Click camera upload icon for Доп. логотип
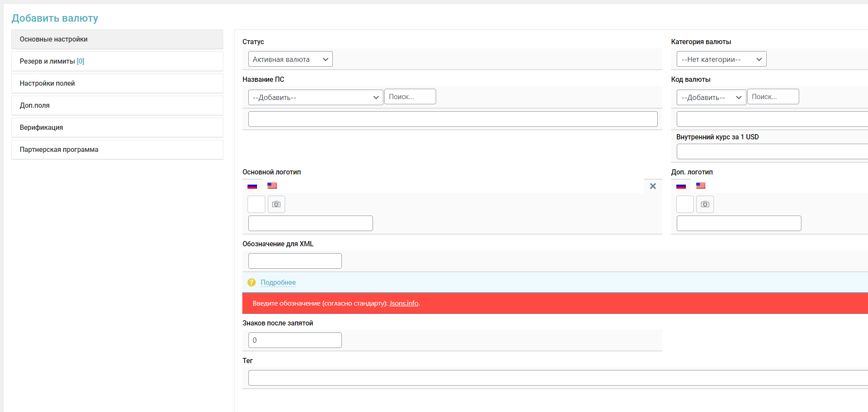The height and width of the screenshot is (412, 868). 705,204
